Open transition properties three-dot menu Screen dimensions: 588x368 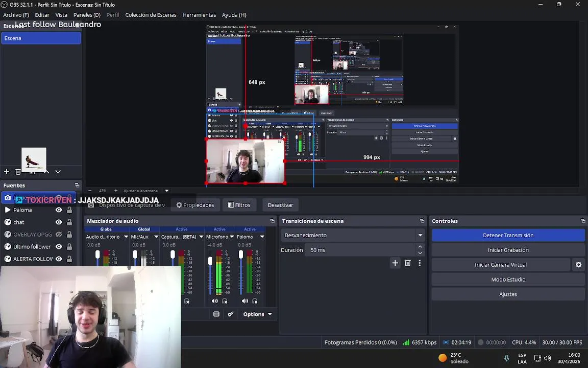(420, 263)
